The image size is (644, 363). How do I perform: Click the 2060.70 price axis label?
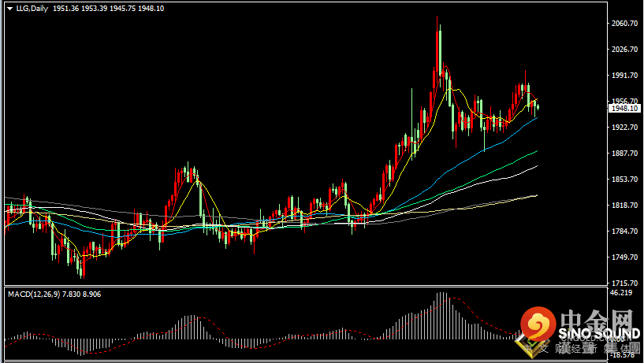626,24
